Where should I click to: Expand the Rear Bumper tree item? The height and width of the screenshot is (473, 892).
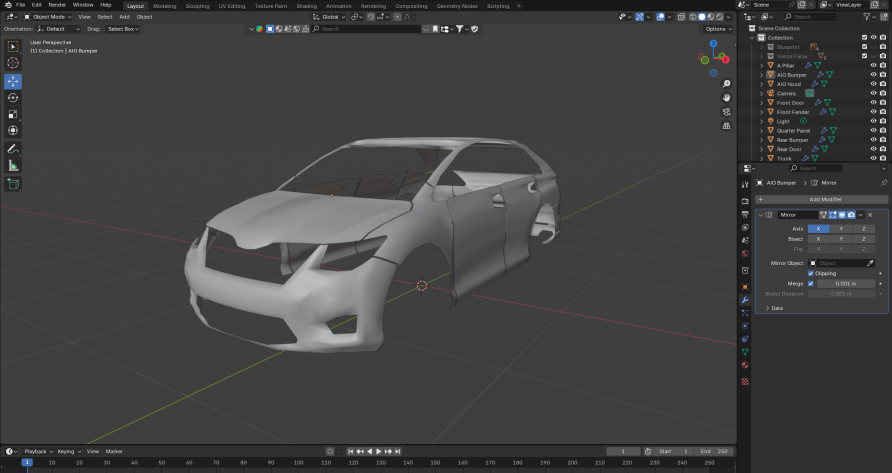point(762,140)
